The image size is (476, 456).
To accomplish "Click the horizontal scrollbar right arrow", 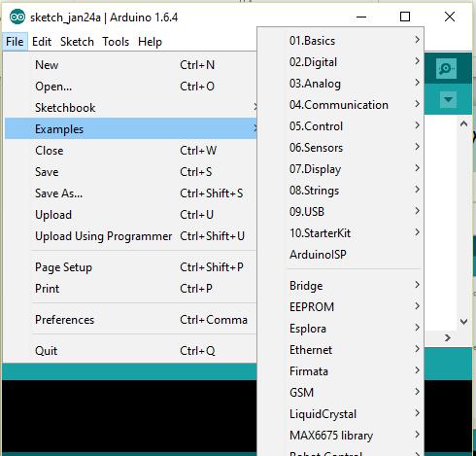I will point(448,338).
